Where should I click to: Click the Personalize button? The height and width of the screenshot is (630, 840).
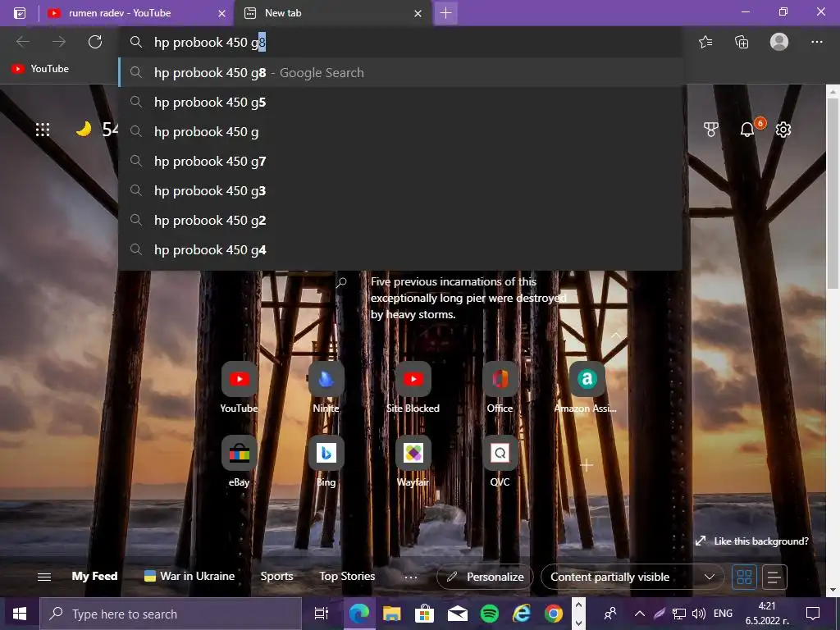click(485, 577)
